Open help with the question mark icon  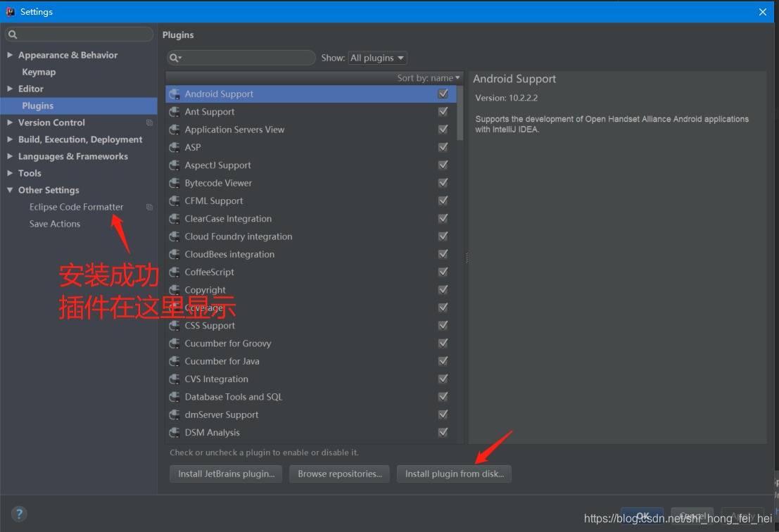point(19,514)
